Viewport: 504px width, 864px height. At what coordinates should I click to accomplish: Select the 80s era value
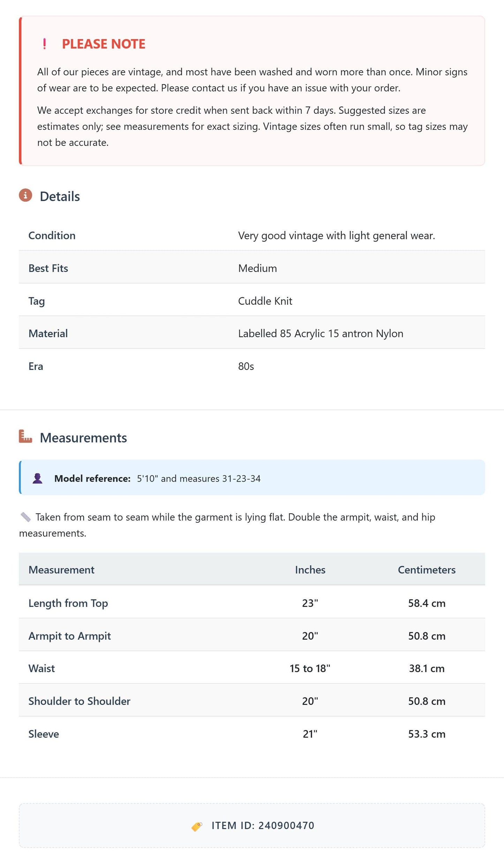pos(246,366)
